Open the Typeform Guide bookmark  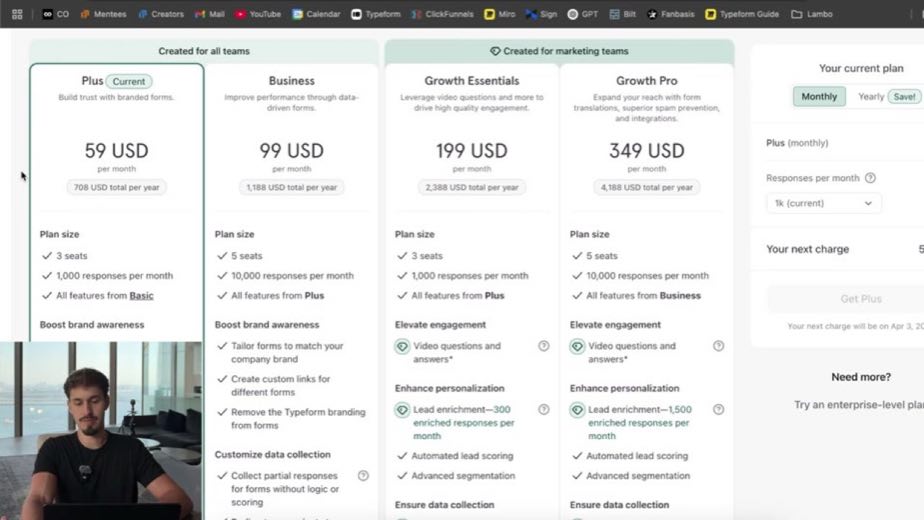pos(742,14)
